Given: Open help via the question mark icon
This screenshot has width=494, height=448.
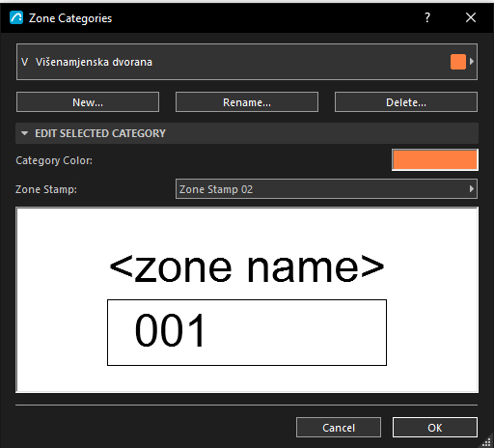Looking at the screenshot, I should tap(427, 17).
